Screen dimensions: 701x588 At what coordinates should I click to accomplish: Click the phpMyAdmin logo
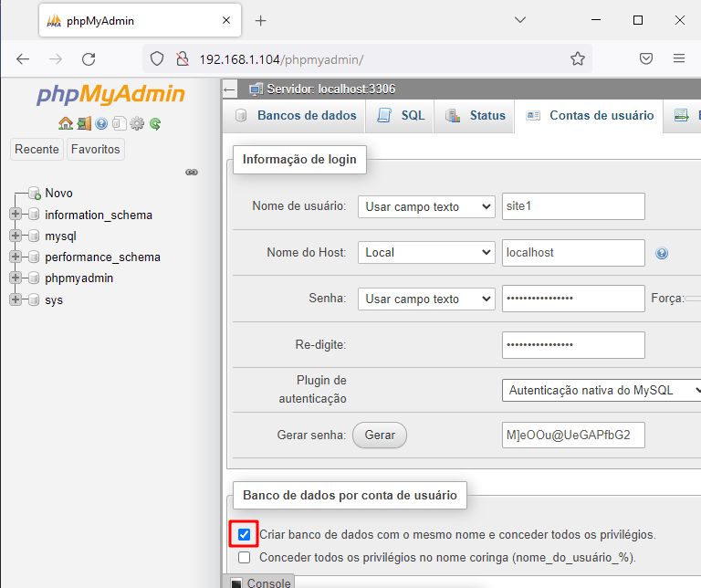pyautogui.click(x=110, y=94)
